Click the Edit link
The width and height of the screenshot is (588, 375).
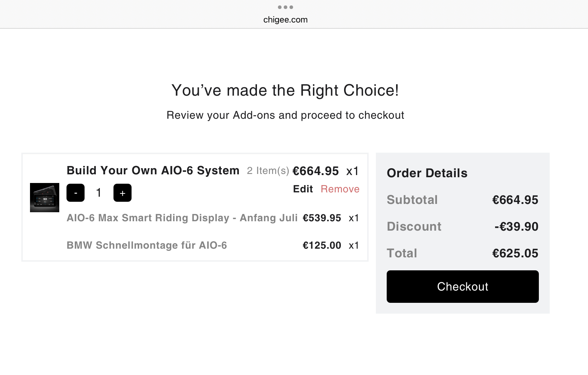pos(303,189)
